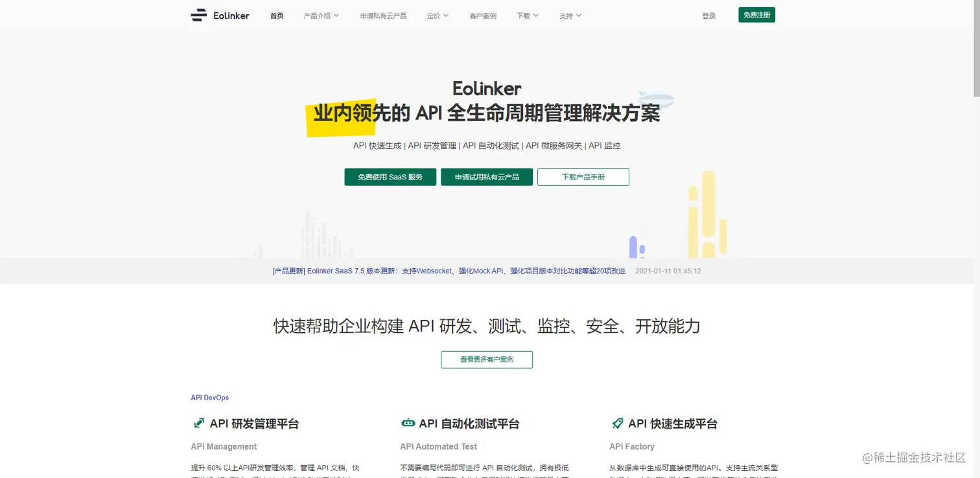The image size is (980, 478).
Task: Open 申请私有云产品 in the navigation
Action: click(x=384, y=16)
